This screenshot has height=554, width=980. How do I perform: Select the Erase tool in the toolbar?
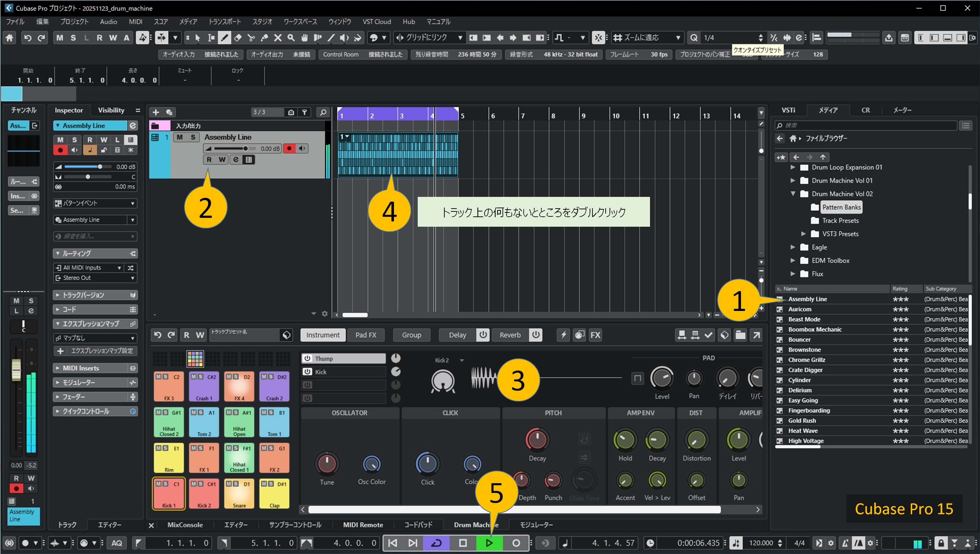238,38
